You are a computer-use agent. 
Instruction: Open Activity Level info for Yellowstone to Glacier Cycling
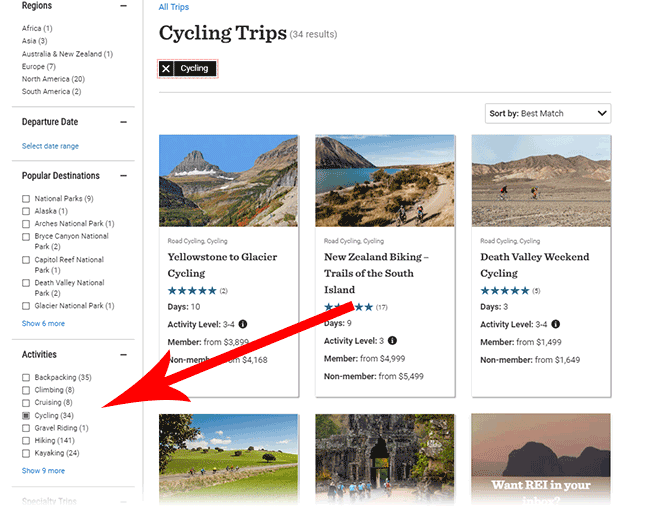click(243, 324)
